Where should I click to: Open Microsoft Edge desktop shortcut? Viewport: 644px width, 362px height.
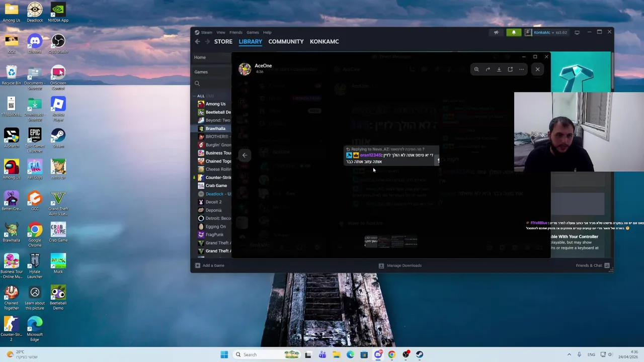coord(35,329)
